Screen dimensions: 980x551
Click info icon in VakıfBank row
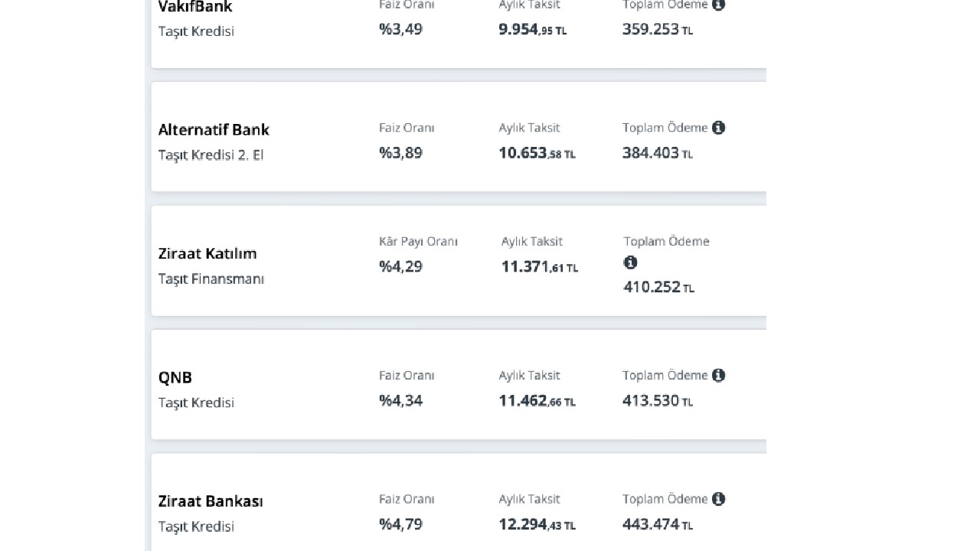coord(718,4)
